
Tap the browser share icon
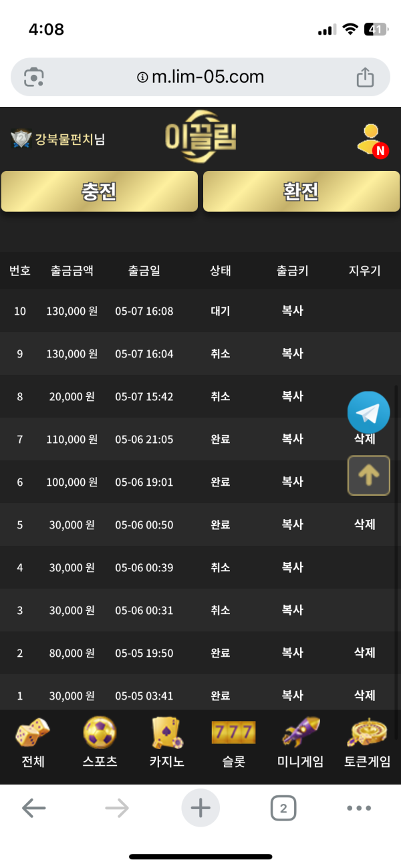tap(365, 78)
